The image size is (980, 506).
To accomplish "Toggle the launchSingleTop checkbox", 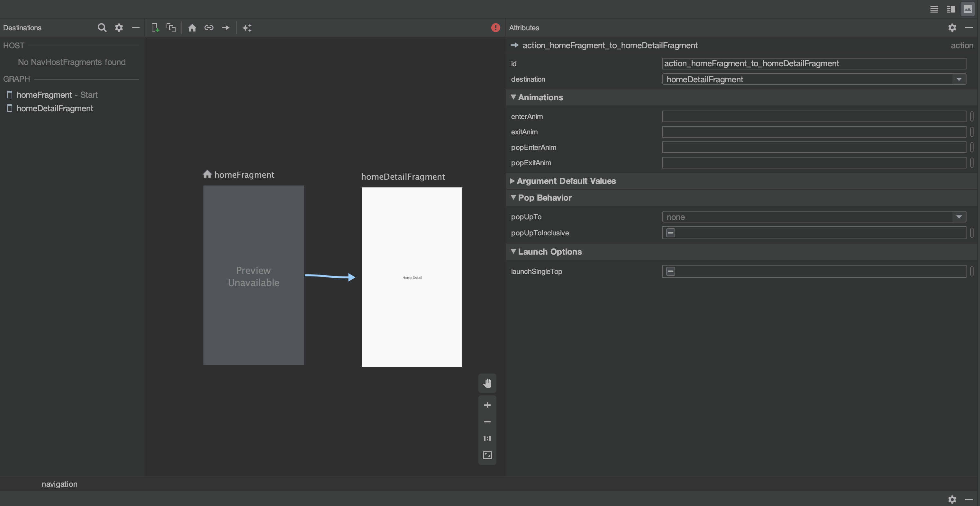I will tap(671, 271).
